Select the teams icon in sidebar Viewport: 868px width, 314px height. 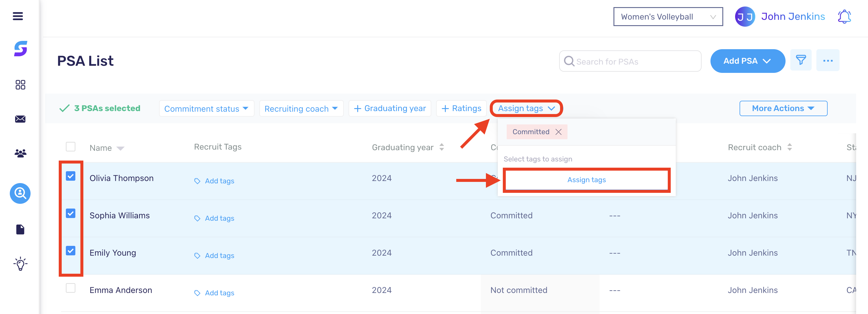click(x=20, y=153)
